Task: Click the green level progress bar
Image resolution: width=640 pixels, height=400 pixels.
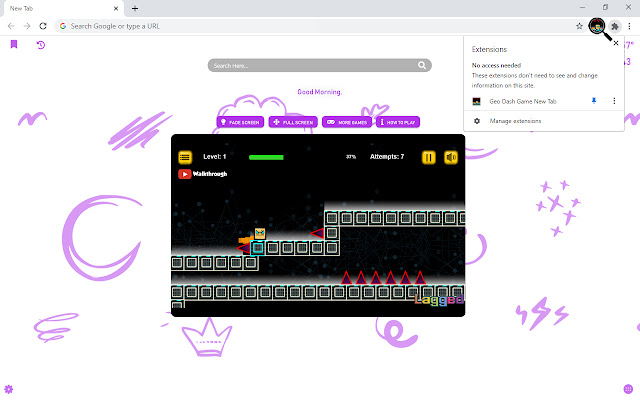Action: (266, 157)
